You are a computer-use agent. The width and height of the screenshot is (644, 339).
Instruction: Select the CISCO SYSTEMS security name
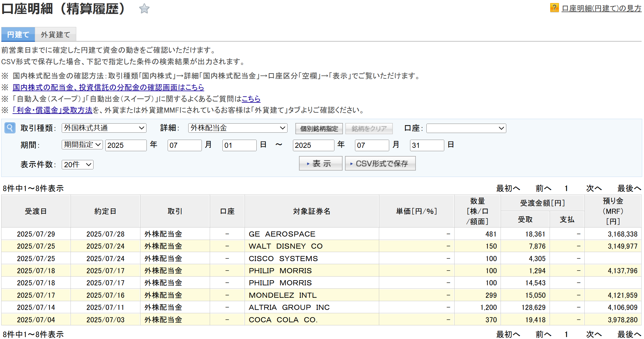pyautogui.click(x=283, y=258)
